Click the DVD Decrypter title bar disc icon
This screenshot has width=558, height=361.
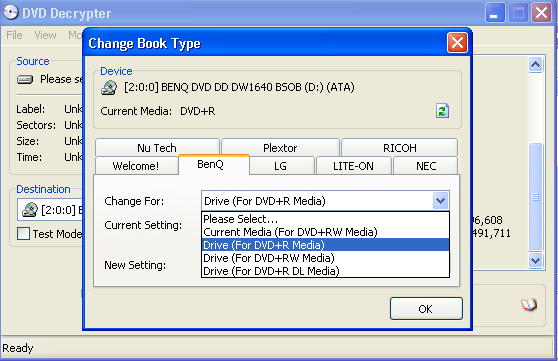(x=10, y=12)
